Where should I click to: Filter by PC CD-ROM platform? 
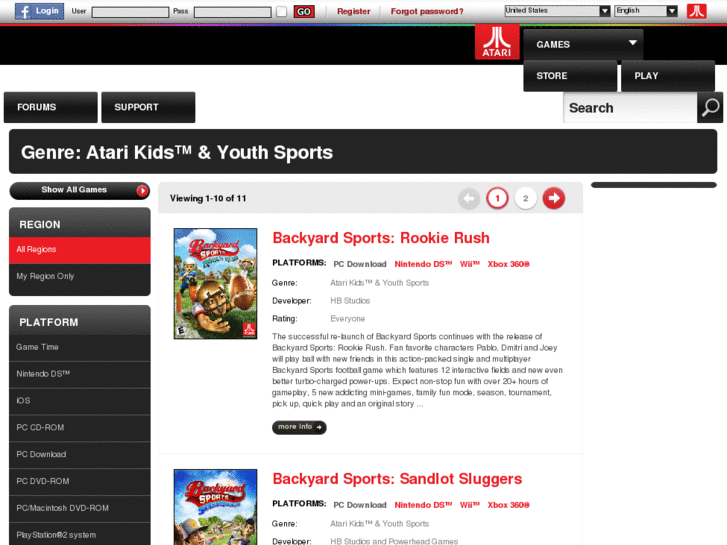coord(80,428)
